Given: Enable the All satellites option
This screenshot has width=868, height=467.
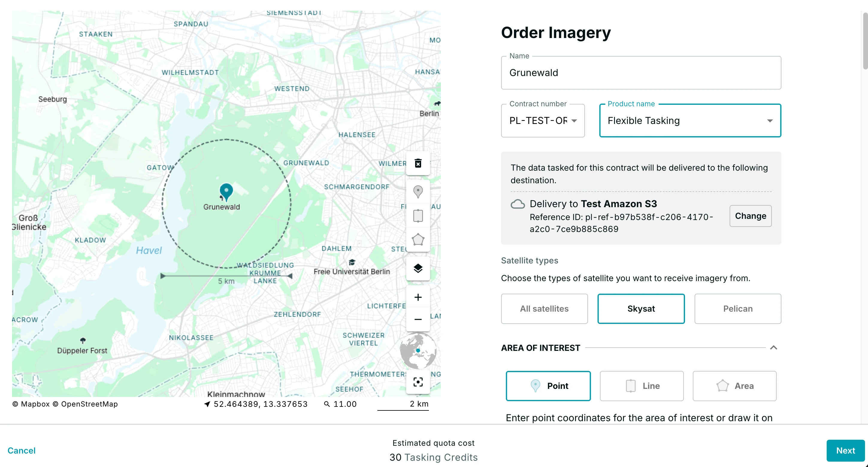Looking at the screenshot, I should (544, 308).
